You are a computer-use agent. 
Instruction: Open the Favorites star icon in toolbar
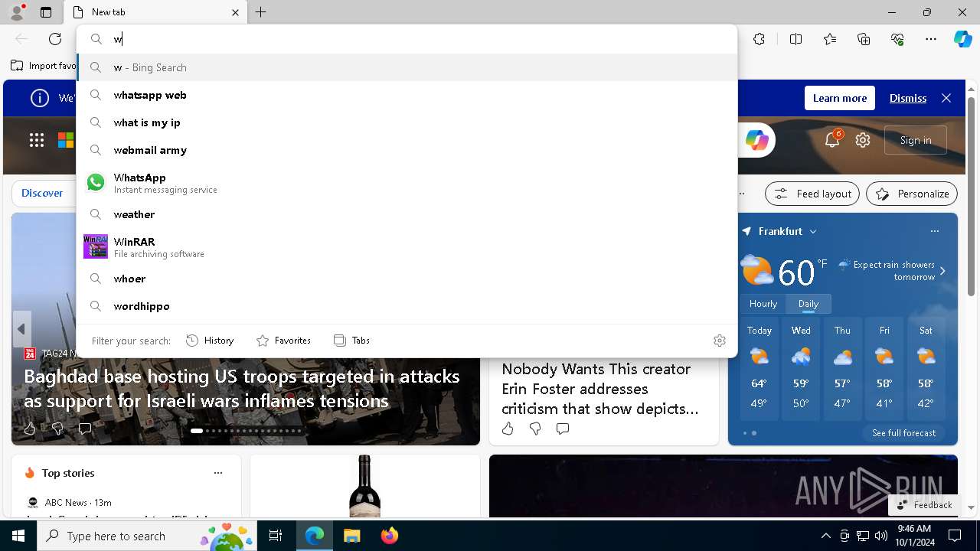tap(830, 39)
